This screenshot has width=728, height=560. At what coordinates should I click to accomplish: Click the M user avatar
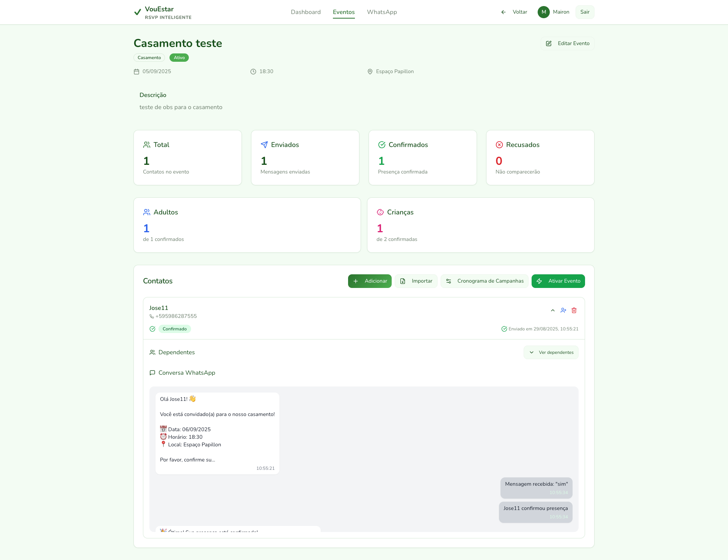coord(543,12)
